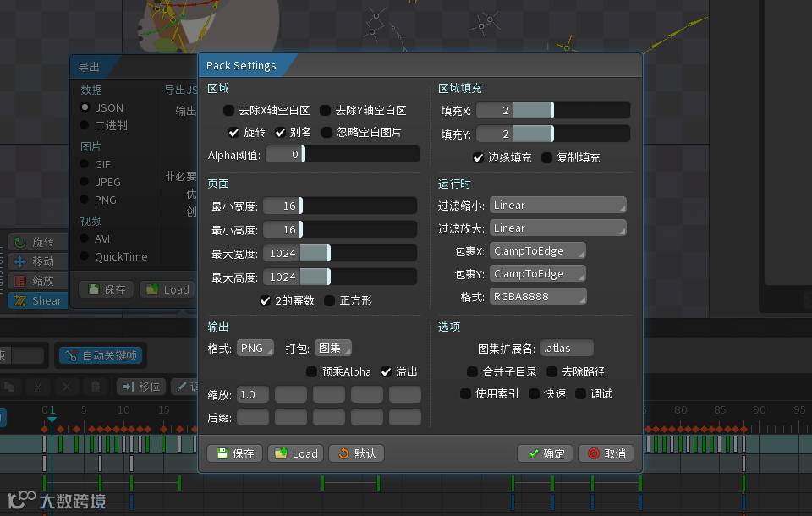Select AVI video export option
Screen dimensions: 812x516
pyautogui.click(x=85, y=239)
